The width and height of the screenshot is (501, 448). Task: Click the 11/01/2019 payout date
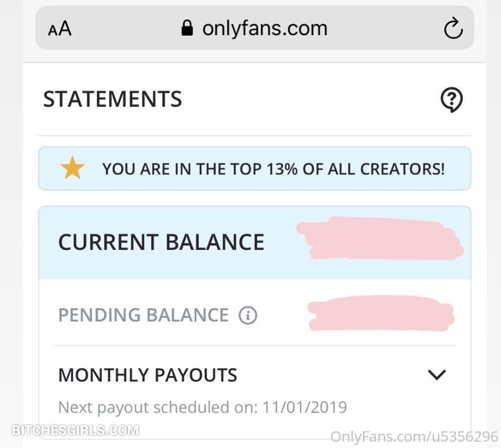click(x=304, y=407)
